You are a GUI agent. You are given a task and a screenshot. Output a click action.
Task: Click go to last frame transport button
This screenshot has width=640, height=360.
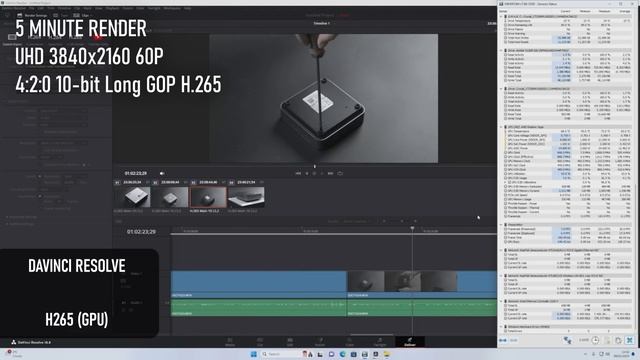coord(330,173)
